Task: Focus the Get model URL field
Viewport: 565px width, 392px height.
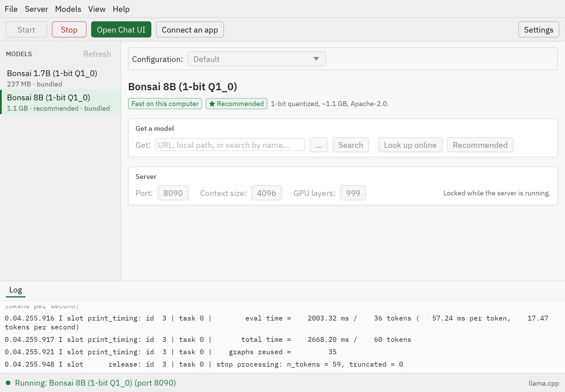Action: coord(230,145)
